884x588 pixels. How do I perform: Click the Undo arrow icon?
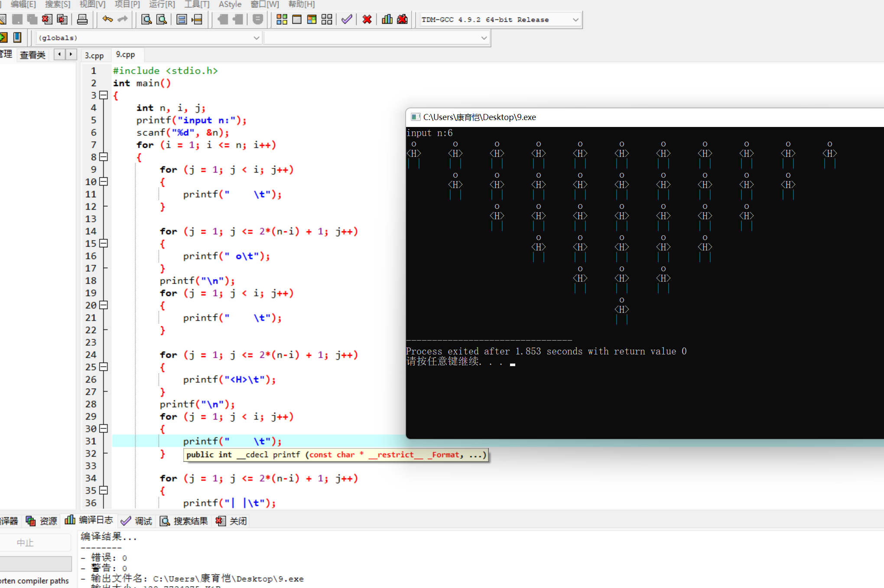pyautogui.click(x=107, y=19)
